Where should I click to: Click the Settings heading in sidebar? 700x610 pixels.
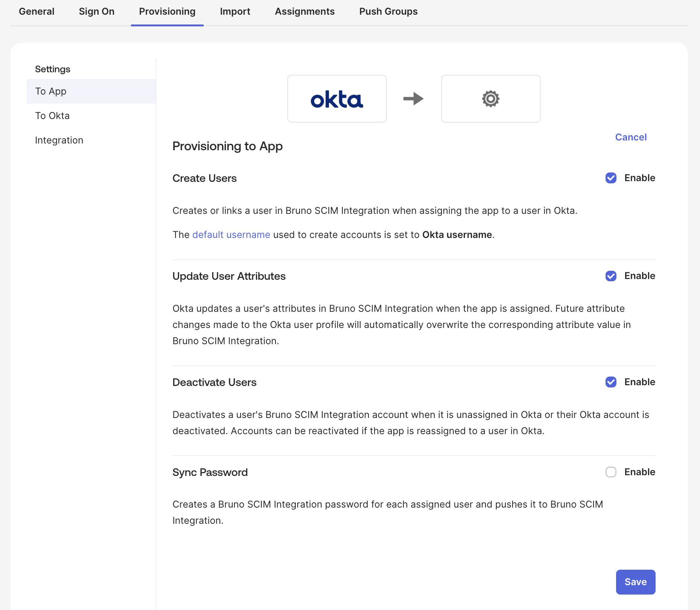pyautogui.click(x=52, y=69)
